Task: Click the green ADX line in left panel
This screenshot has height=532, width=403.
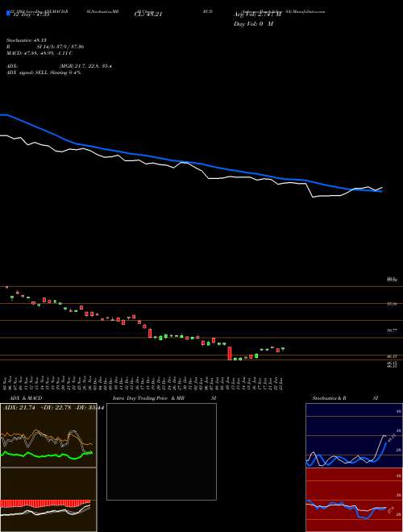Action: pyautogui.click(x=47, y=455)
